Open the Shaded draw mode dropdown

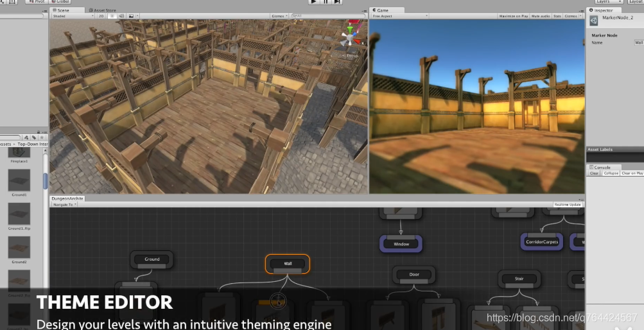pos(73,16)
